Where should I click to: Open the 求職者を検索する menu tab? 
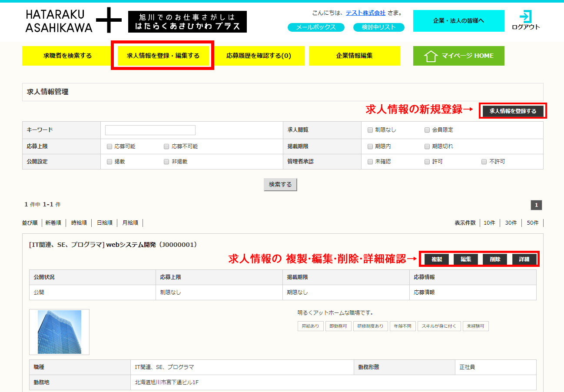click(68, 56)
